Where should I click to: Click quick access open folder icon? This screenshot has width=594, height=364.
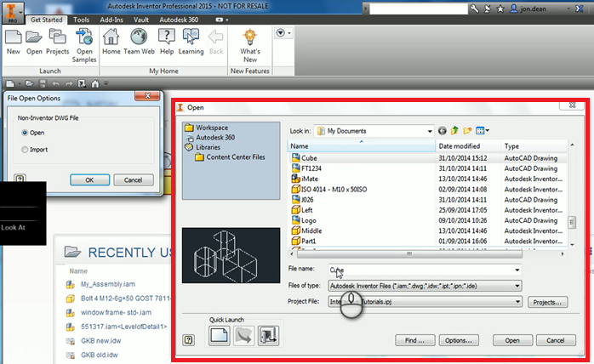coord(29,83)
